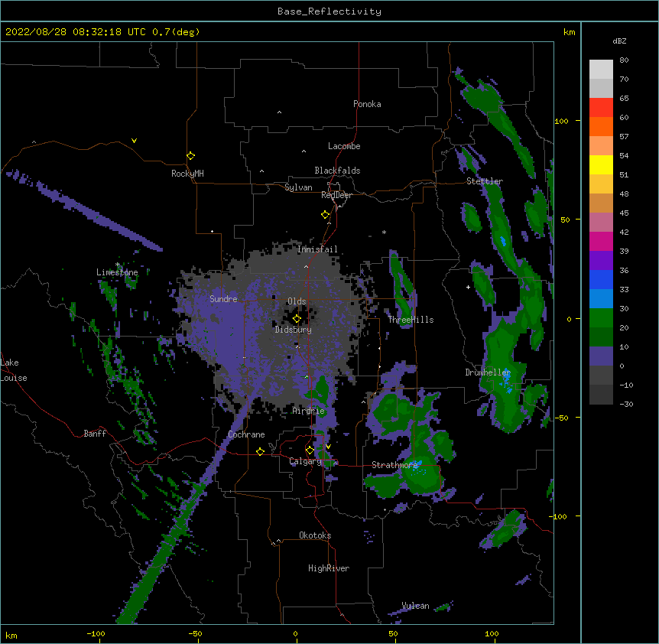Click the RockyMH label
Viewport: 659px width, 644px height.
coord(187,174)
